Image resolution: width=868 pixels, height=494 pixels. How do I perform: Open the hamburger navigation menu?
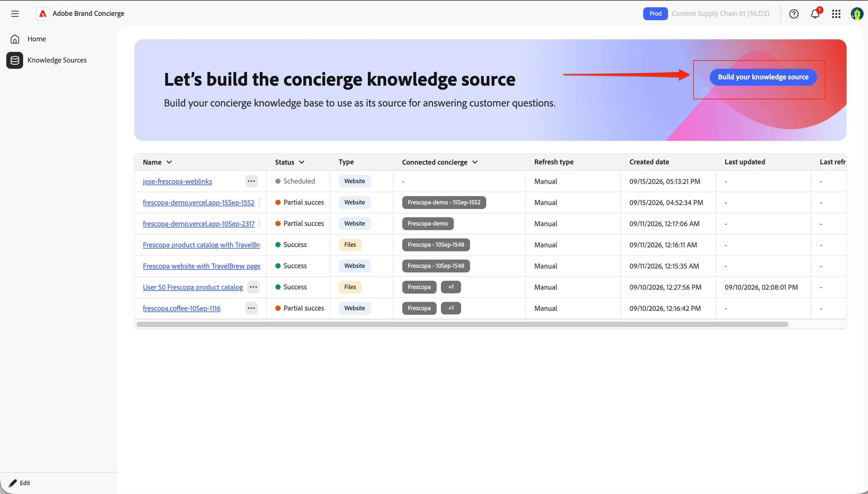pyautogui.click(x=15, y=14)
